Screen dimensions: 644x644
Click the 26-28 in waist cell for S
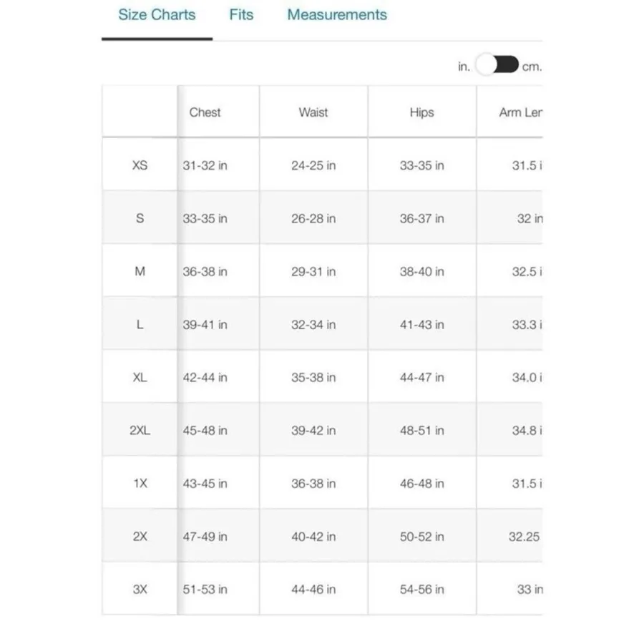(x=313, y=218)
